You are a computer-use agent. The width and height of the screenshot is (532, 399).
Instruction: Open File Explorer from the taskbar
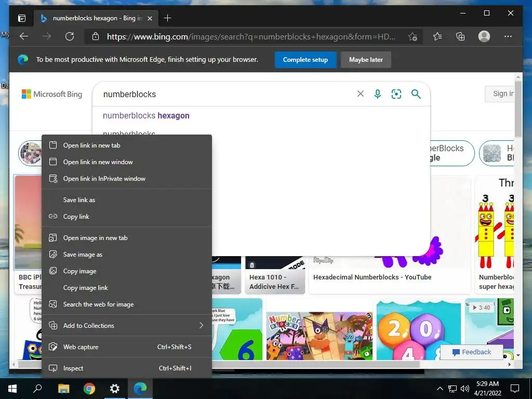[63, 389]
